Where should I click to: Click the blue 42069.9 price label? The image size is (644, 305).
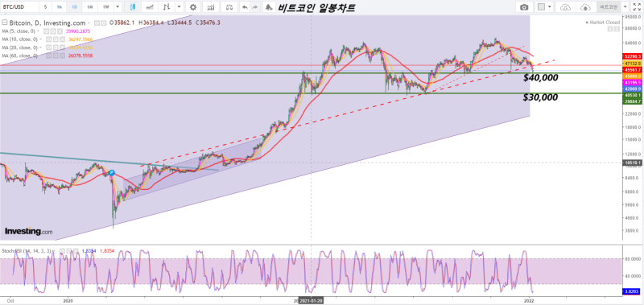(633, 89)
